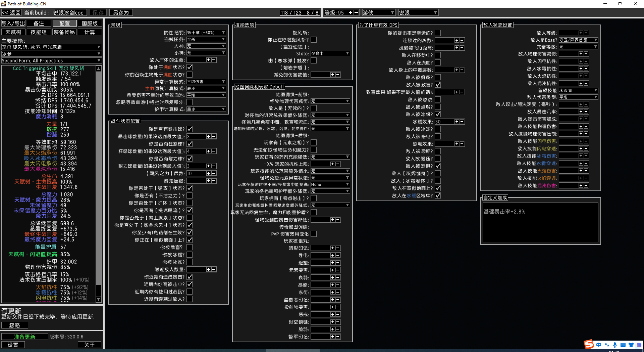Open the 敌人是Boss dropdown

(x=578, y=40)
